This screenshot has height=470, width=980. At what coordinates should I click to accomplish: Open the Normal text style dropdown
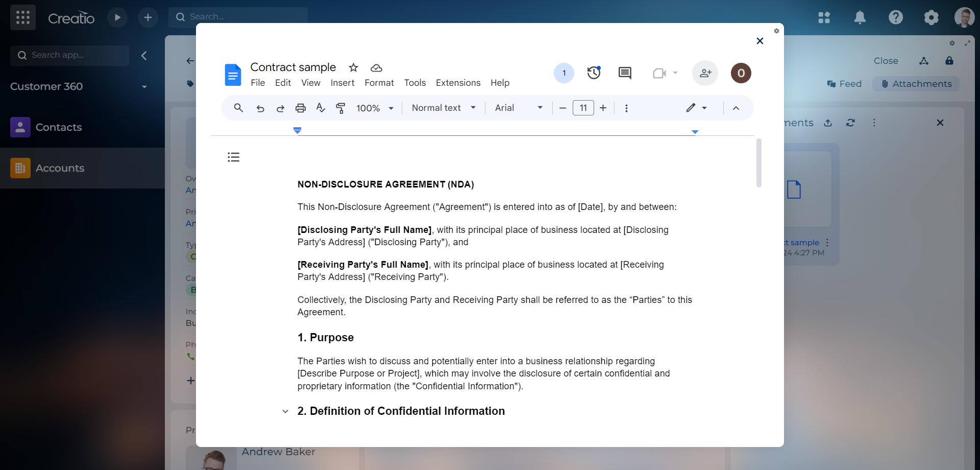tap(443, 108)
